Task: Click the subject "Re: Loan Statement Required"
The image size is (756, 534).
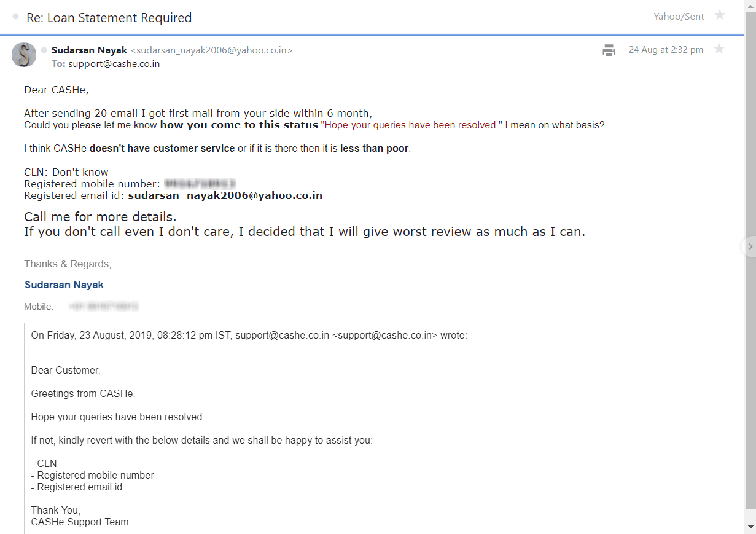Action: tap(109, 18)
